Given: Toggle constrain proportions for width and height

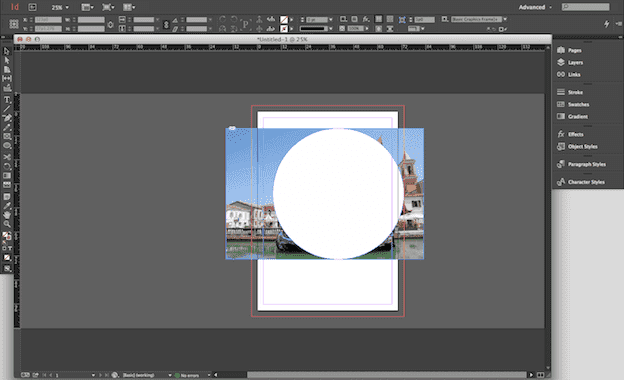Looking at the screenshot, I should 110,24.
